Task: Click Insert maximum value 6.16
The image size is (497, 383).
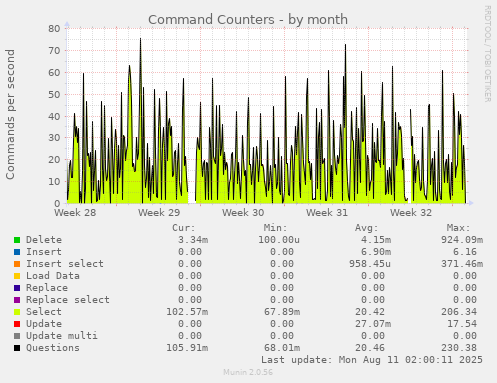Action: pos(465,252)
